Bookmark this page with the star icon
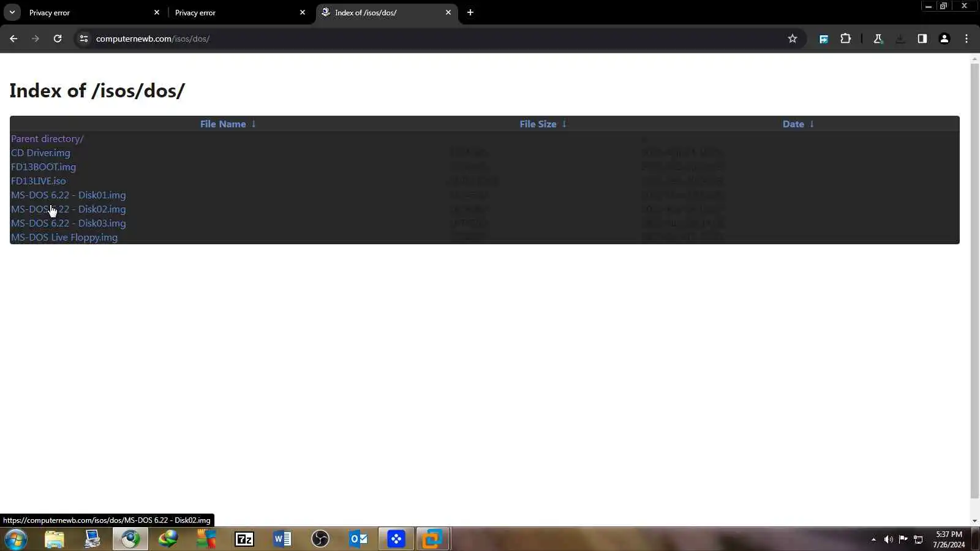This screenshot has width=980, height=551. (793, 39)
